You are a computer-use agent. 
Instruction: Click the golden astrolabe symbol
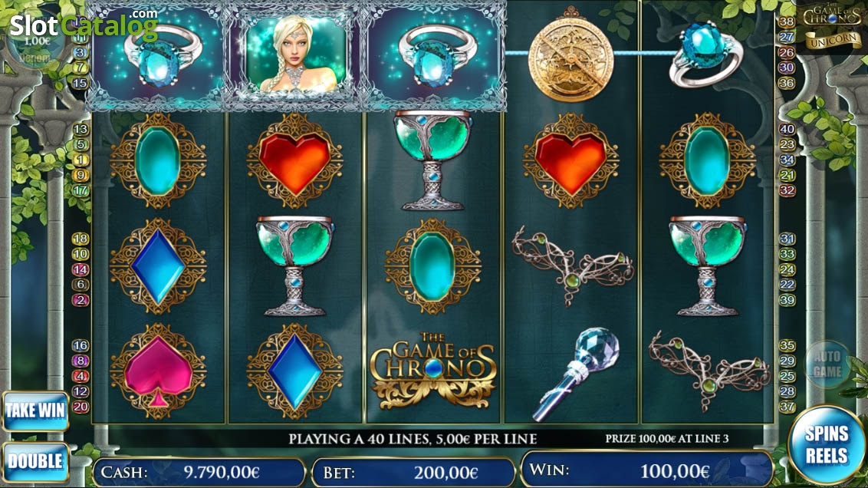570,54
